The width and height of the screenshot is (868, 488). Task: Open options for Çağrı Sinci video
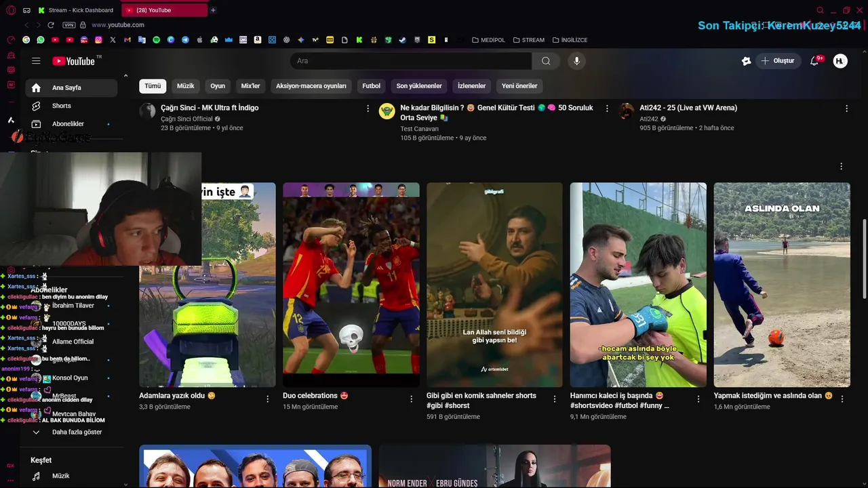point(368,108)
